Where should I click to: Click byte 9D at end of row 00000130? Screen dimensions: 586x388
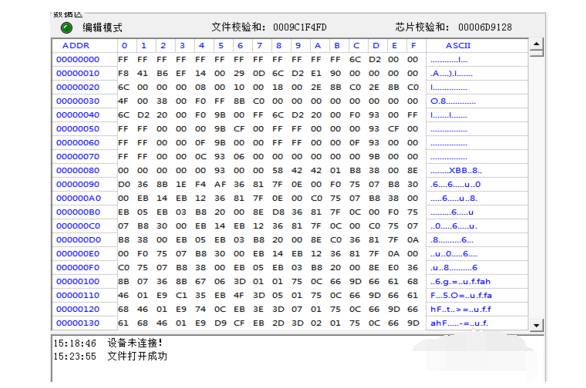tap(413, 323)
